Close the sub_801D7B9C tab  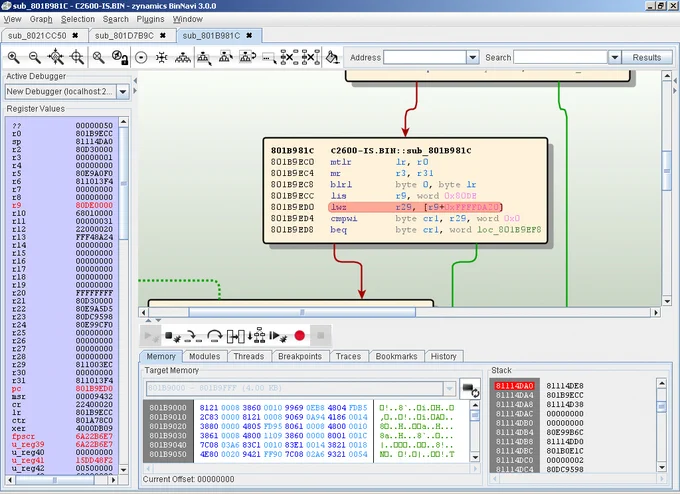pos(163,36)
